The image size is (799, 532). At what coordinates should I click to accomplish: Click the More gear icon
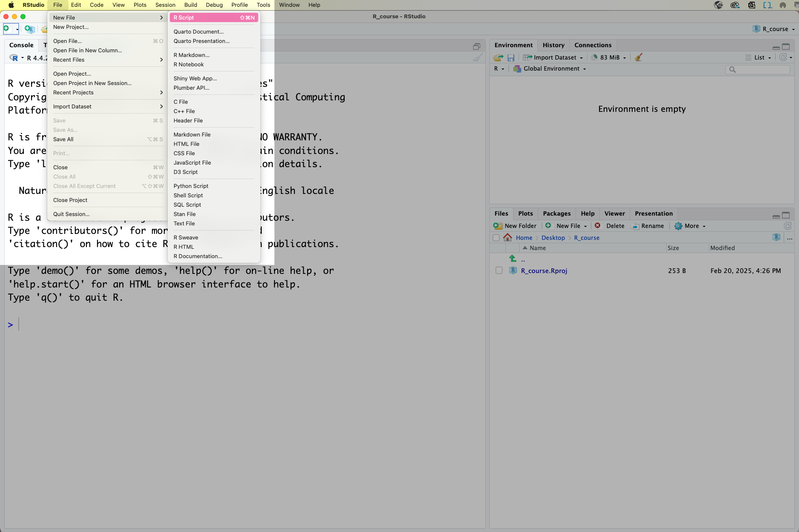coord(678,226)
